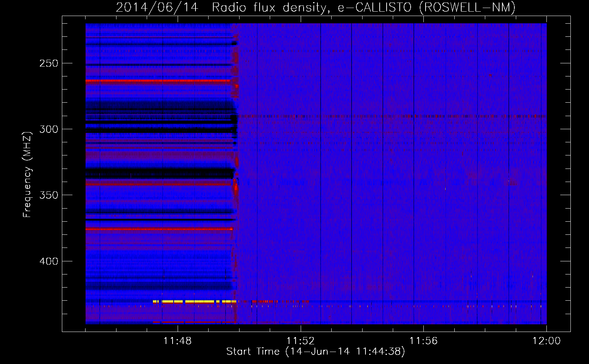Click the 11:48 time tick label
The height and width of the screenshot is (364, 589).
[x=178, y=341]
